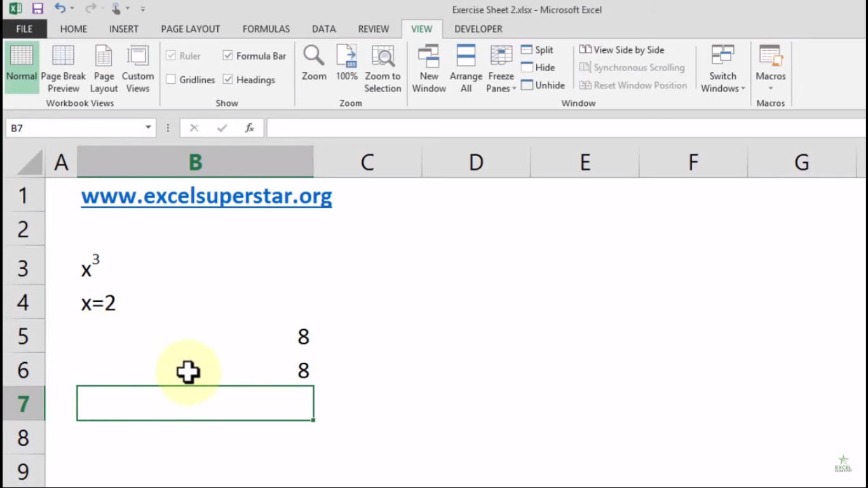Click inside the Name Box showing B7
The width and height of the screenshot is (868, 488).
point(73,128)
